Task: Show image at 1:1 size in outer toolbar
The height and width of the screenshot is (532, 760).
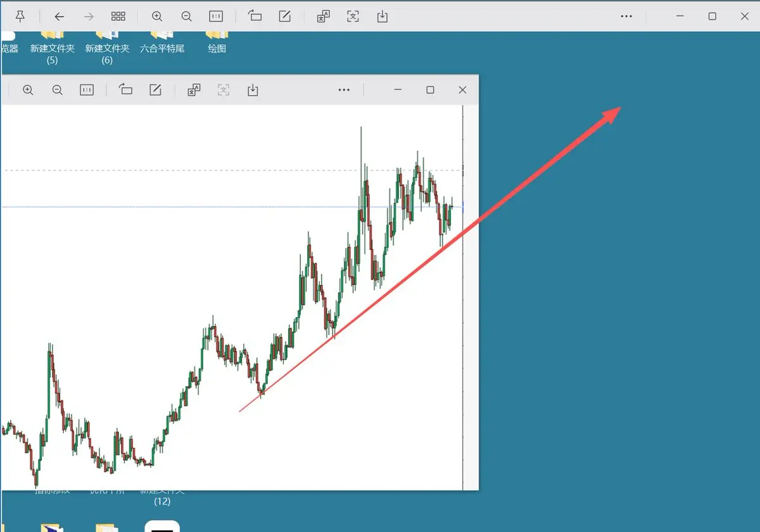Action: (216, 16)
